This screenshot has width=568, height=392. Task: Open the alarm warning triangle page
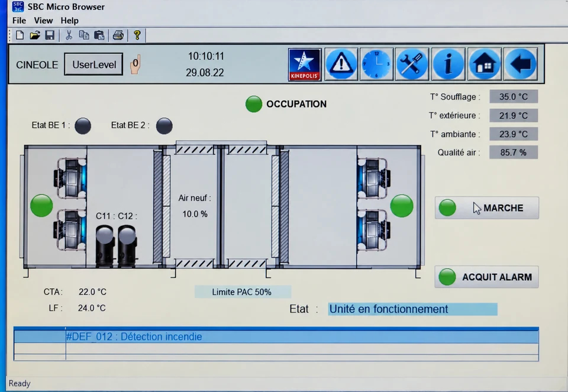click(x=341, y=64)
